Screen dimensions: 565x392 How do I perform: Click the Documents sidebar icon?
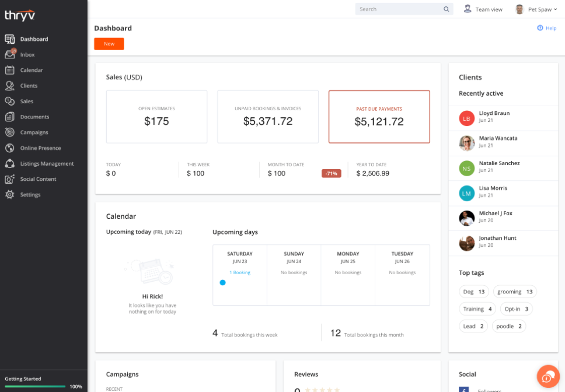(10, 117)
